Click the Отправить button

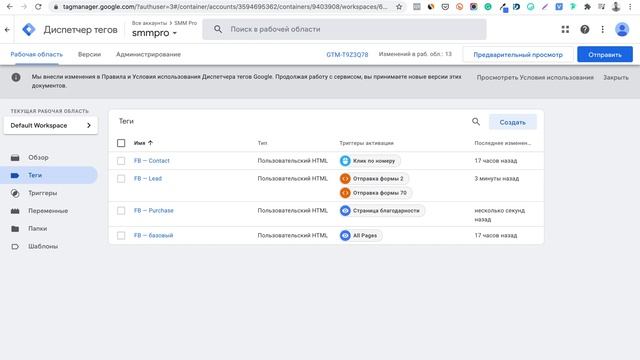tap(605, 54)
